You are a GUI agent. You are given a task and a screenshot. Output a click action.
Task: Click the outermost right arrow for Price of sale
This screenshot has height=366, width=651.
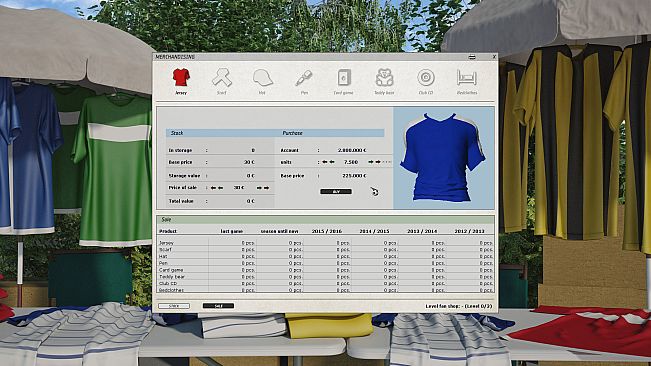(267, 188)
